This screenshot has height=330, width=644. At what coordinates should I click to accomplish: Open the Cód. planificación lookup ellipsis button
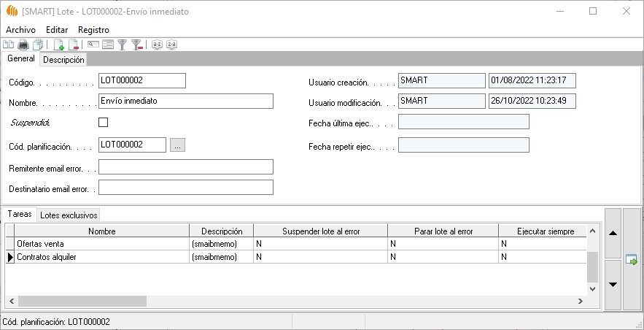(178, 145)
